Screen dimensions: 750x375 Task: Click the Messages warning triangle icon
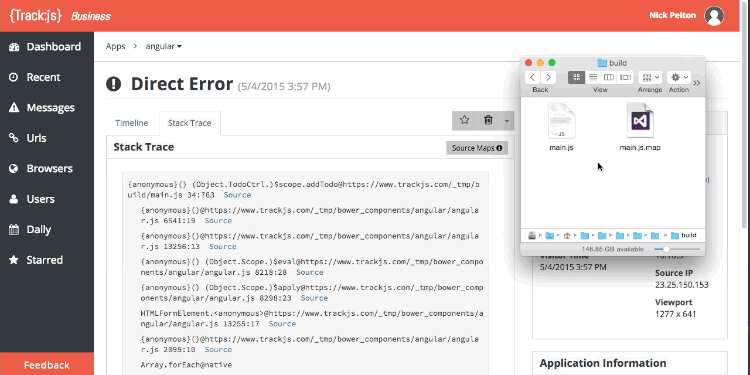point(14,108)
